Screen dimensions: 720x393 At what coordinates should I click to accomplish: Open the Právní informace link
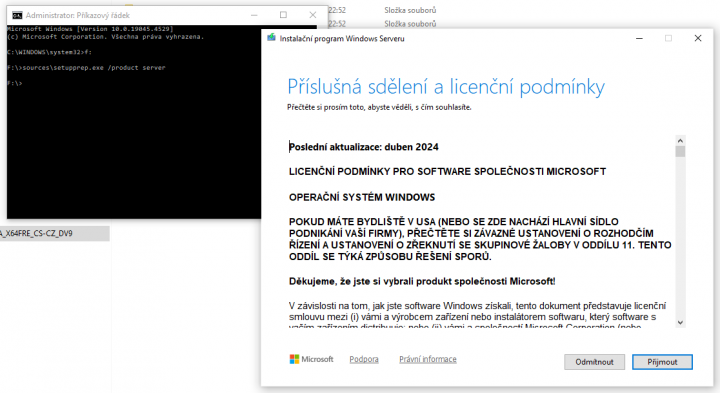(428, 359)
